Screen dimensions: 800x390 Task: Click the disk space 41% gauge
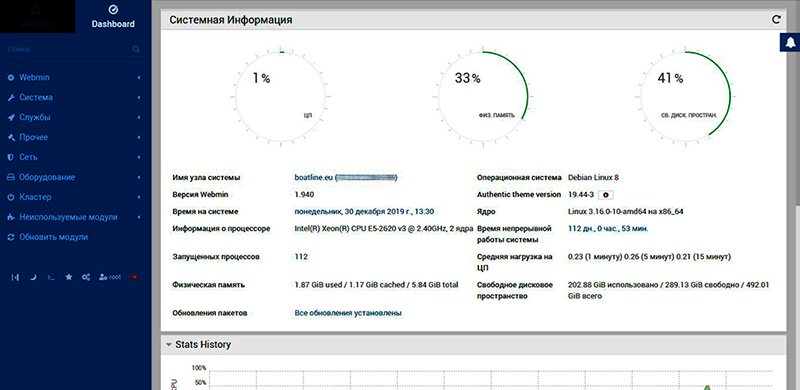pyautogui.click(x=685, y=96)
